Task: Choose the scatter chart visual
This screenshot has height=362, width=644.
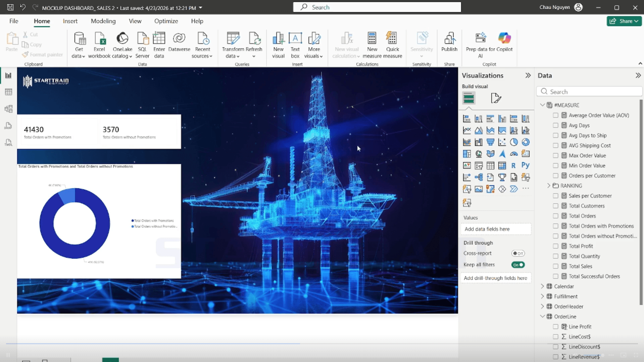Action: click(x=502, y=142)
